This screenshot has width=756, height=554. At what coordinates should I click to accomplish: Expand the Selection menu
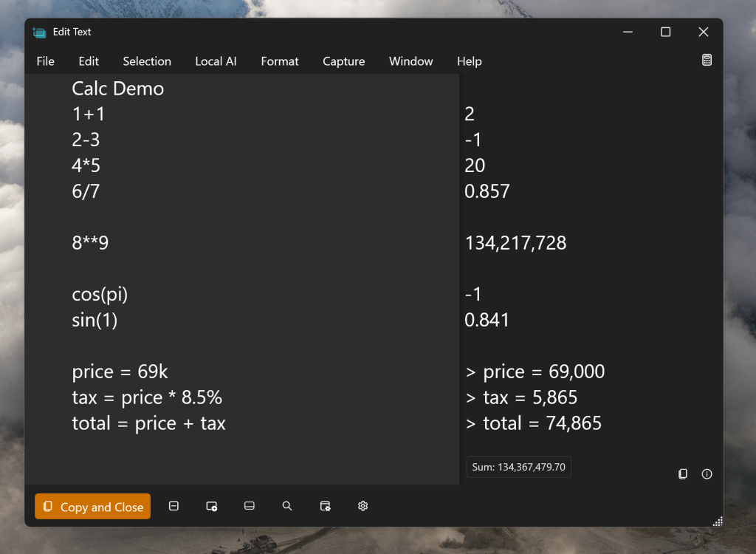tap(147, 61)
